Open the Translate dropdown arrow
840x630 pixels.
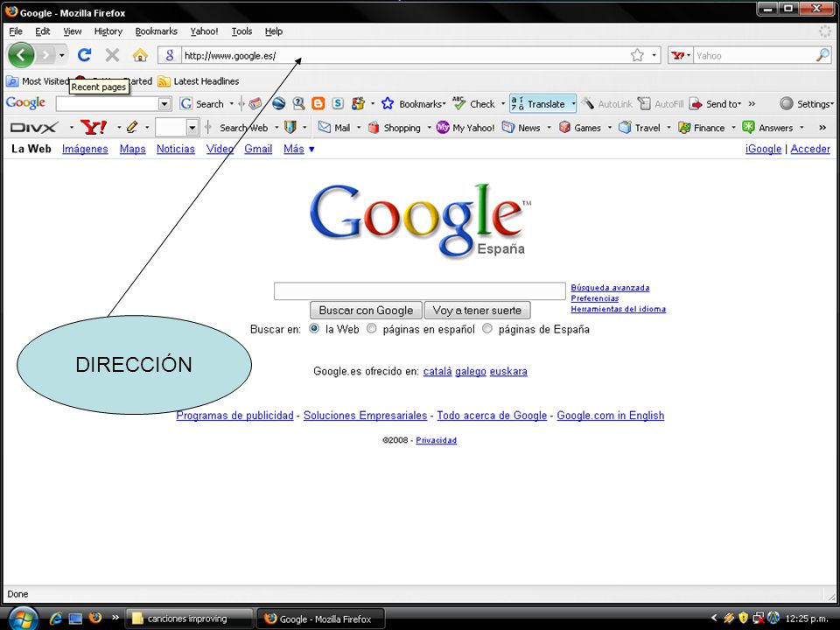[572, 103]
